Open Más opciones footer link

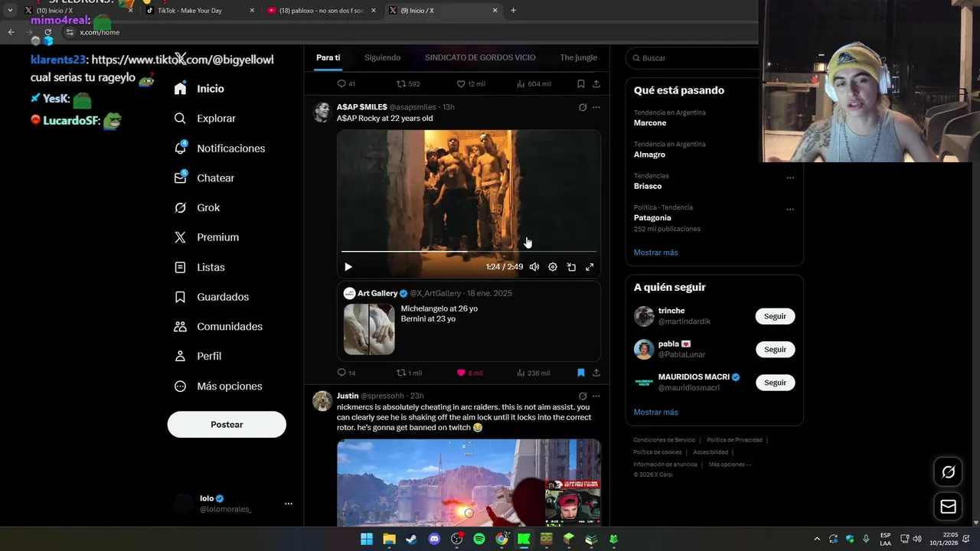pos(729,465)
